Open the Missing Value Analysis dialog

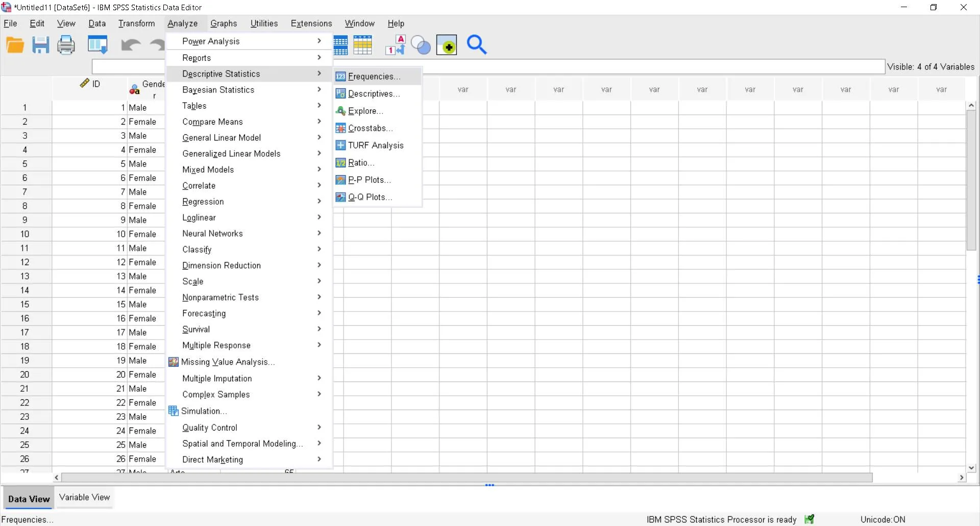tap(228, 362)
